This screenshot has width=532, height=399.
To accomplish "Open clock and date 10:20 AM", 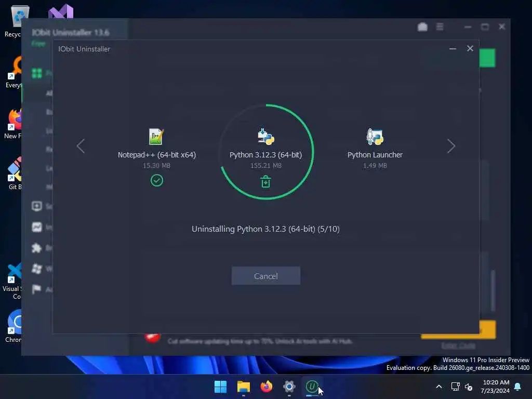I will tap(495, 387).
